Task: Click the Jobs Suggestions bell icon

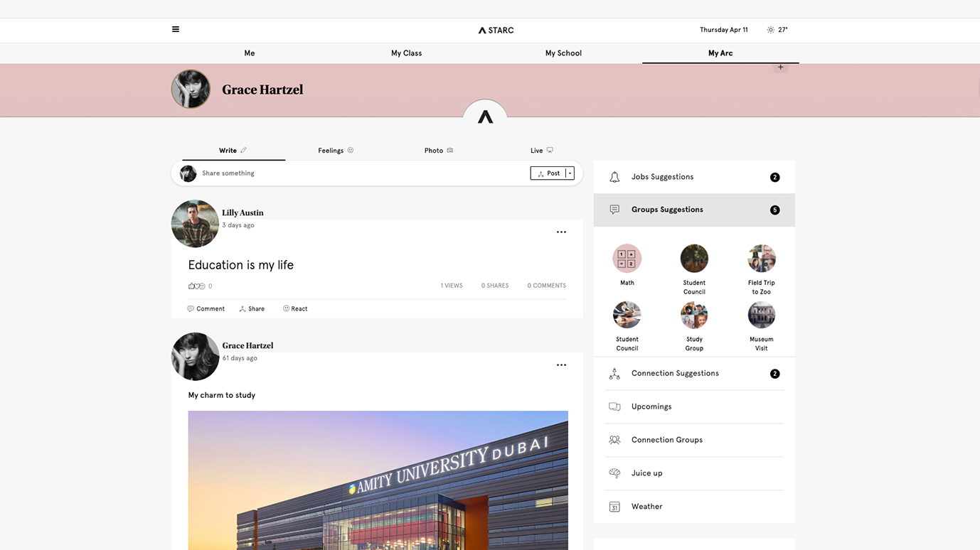Action: [x=614, y=177]
